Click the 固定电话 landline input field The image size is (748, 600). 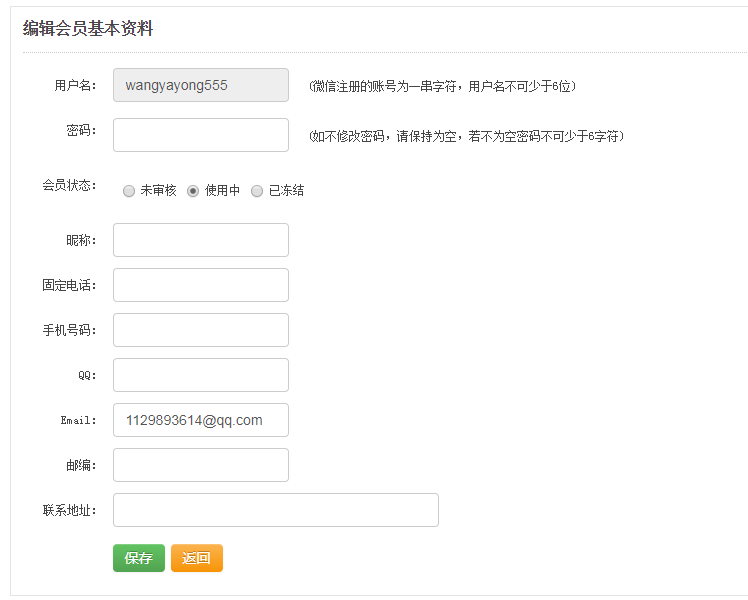(201, 285)
